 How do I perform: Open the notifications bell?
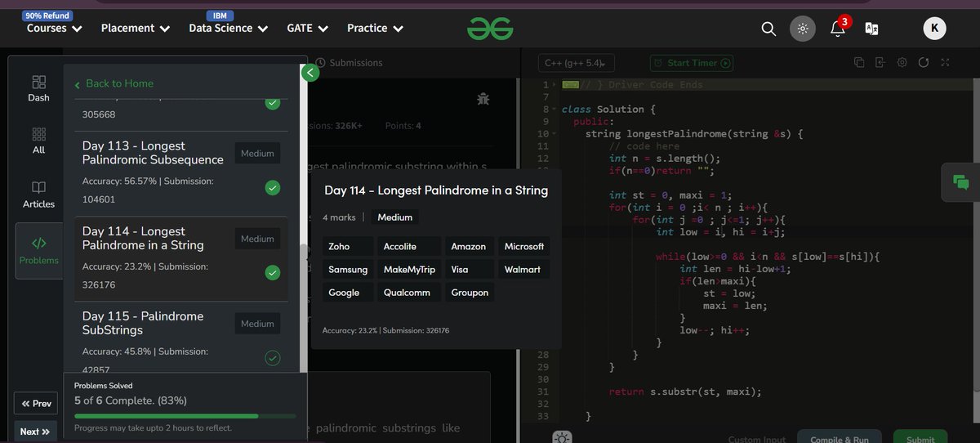click(838, 29)
